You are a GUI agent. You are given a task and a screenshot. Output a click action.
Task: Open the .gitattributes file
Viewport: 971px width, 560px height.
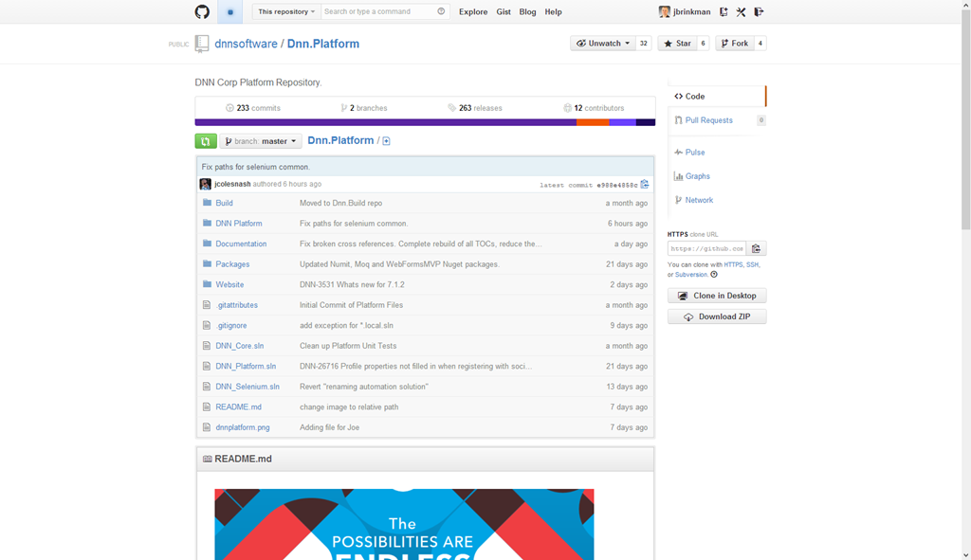click(x=236, y=305)
